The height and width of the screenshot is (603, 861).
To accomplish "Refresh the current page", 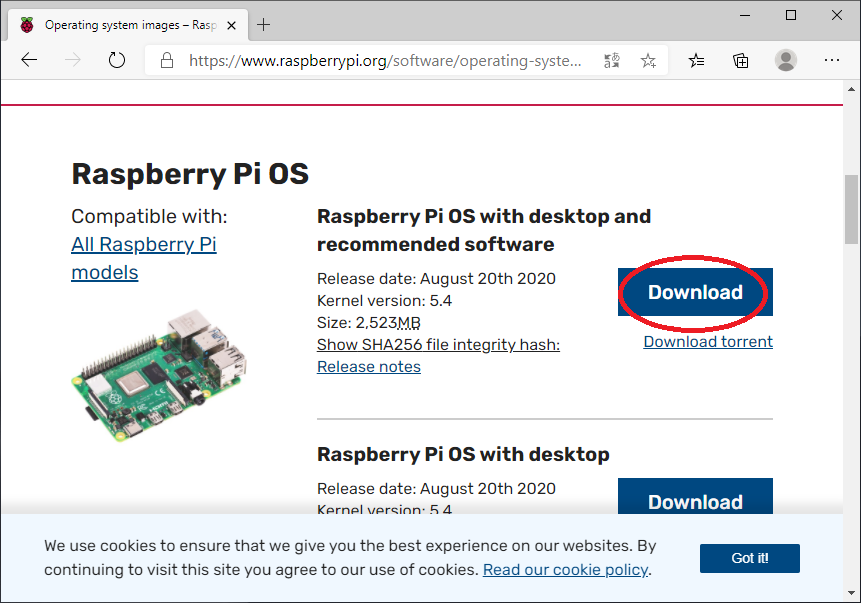I will coord(117,60).
